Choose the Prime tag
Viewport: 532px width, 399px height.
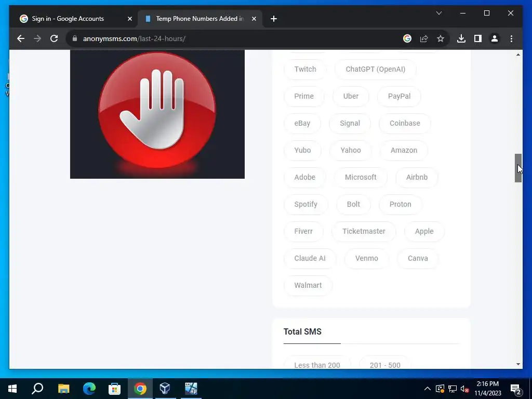click(x=304, y=96)
